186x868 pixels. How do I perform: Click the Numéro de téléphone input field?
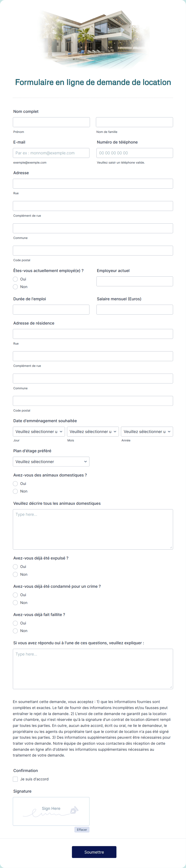click(x=134, y=153)
